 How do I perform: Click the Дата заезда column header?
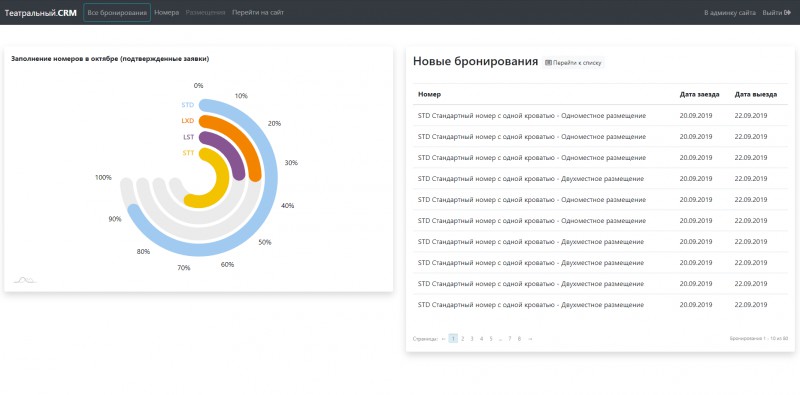[699, 94]
